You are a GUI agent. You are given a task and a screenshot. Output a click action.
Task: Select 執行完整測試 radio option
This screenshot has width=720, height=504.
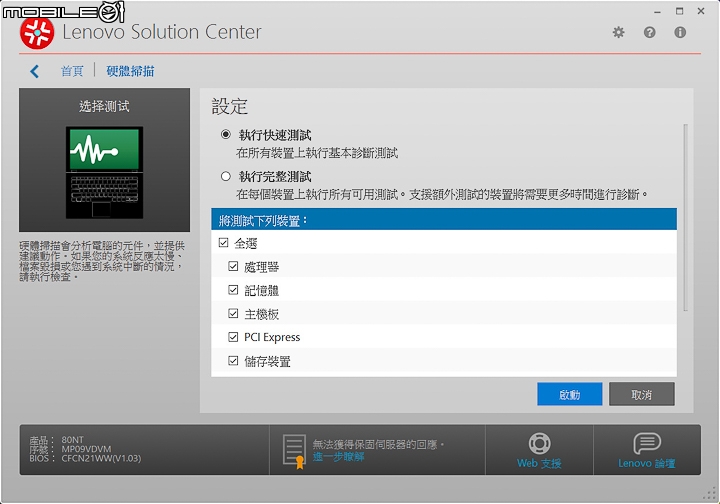coord(225,176)
